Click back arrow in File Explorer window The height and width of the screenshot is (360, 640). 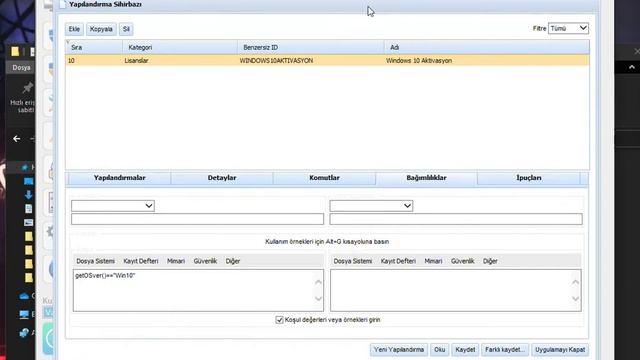click(16, 139)
